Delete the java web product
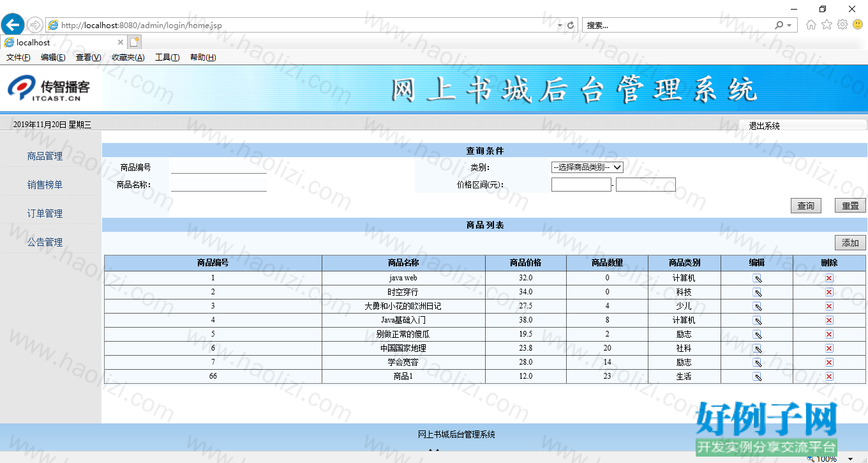The height and width of the screenshot is (463, 868). [x=829, y=278]
